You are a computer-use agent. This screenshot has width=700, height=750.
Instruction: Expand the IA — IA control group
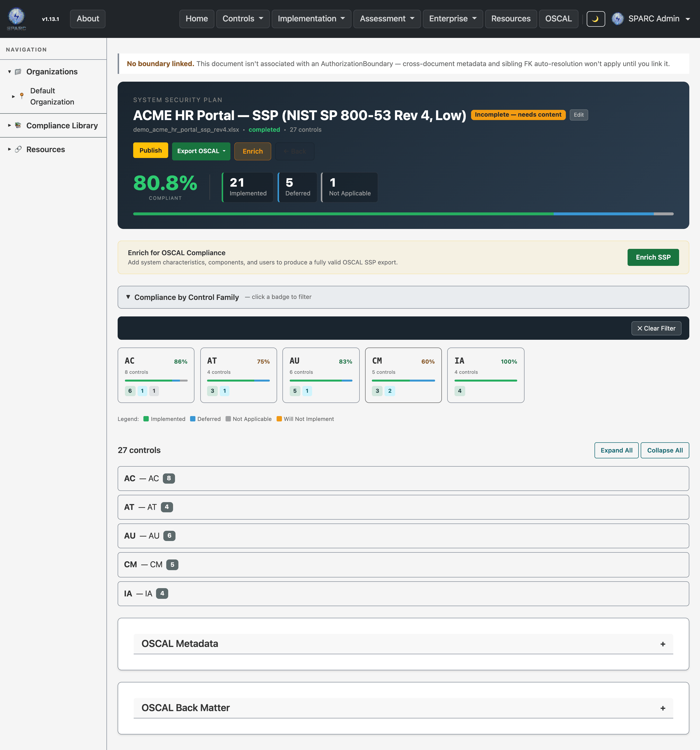coord(403,593)
